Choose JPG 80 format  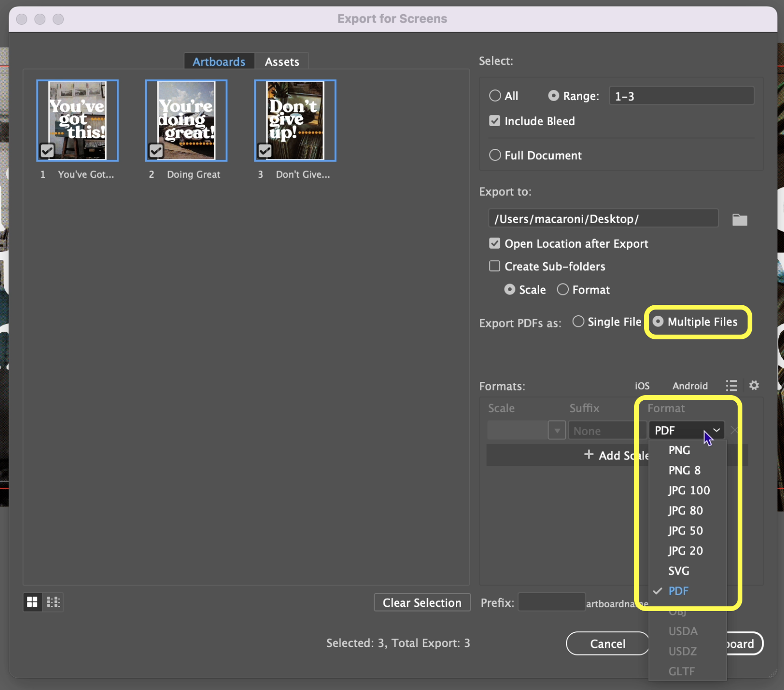685,510
